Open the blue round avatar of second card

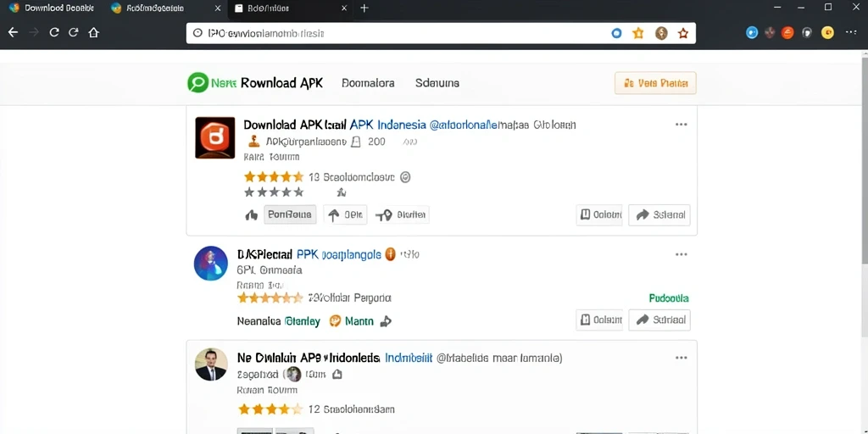tap(211, 263)
